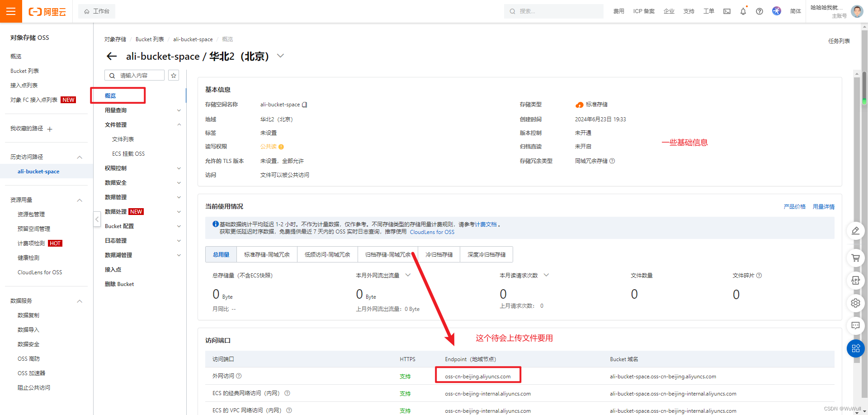Go back with the left arrow icon

point(112,56)
